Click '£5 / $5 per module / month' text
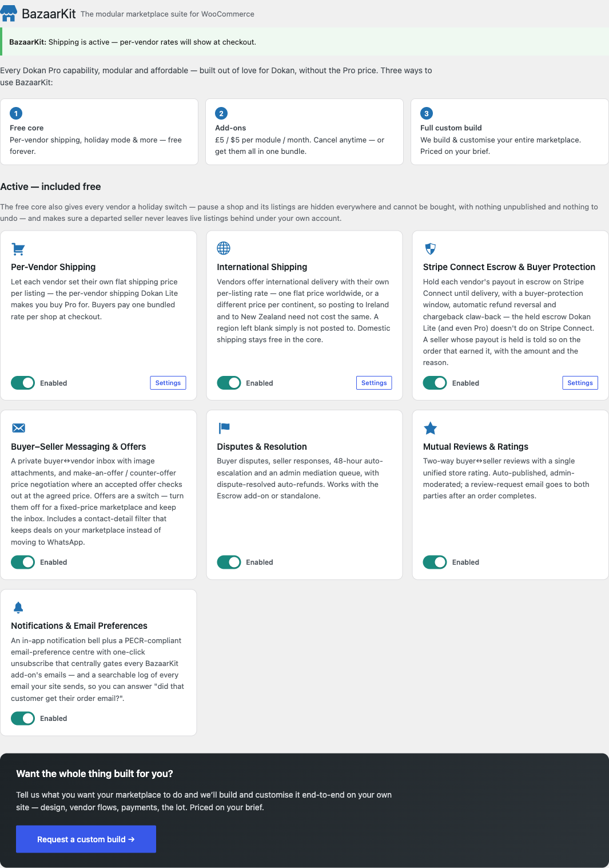This screenshot has width=609, height=868. point(262,140)
